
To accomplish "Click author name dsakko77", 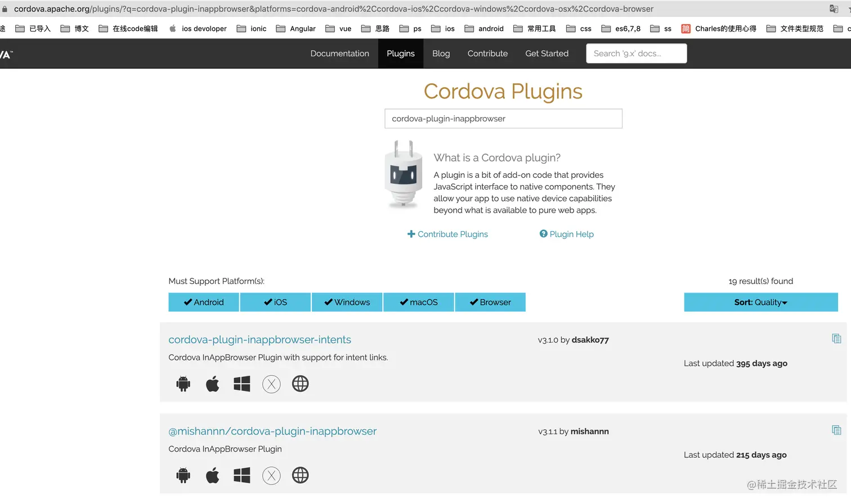I will [x=590, y=340].
